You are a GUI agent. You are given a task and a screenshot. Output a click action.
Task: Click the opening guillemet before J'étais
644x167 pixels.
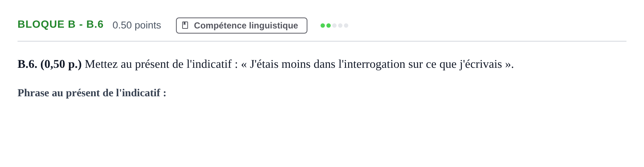pos(244,65)
